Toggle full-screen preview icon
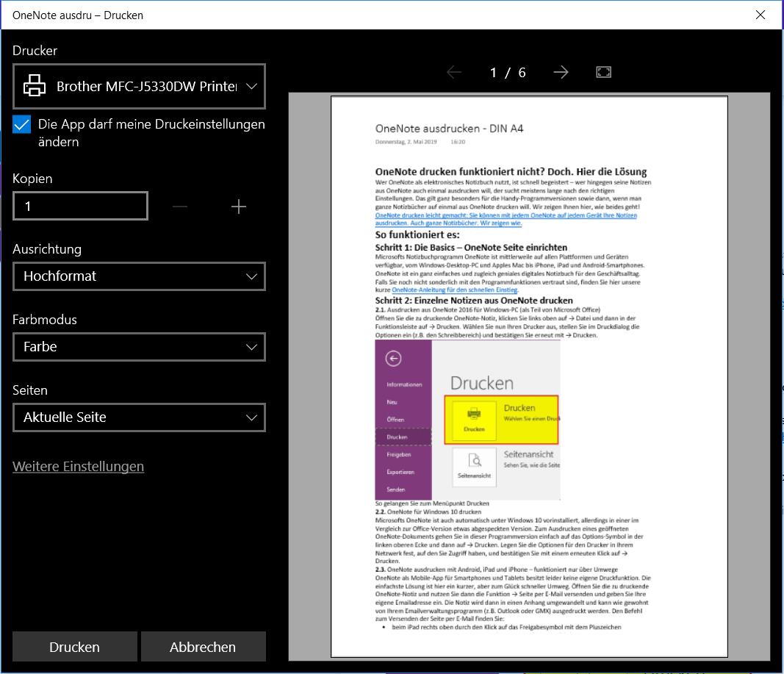Image resolution: width=784 pixels, height=674 pixels. [603, 73]
